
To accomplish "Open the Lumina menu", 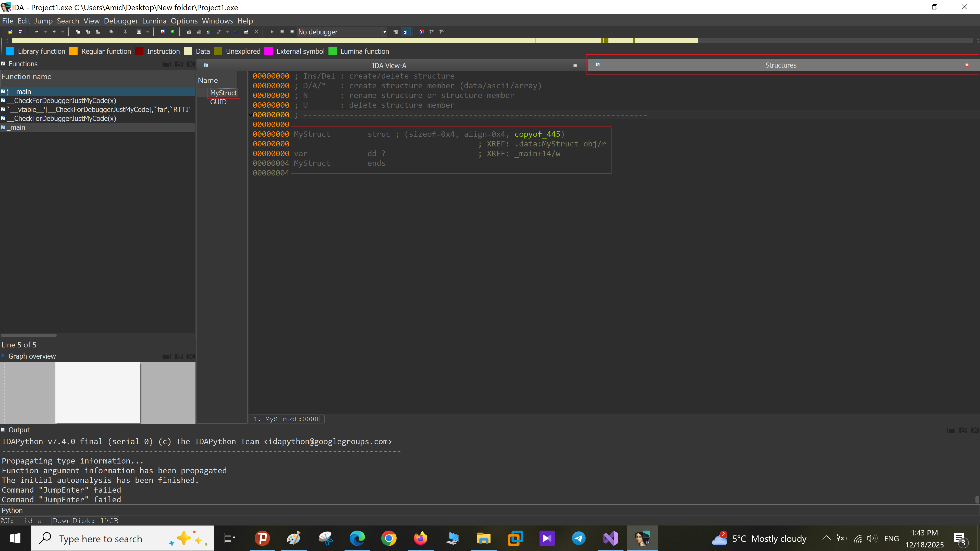I will (154, 21).
